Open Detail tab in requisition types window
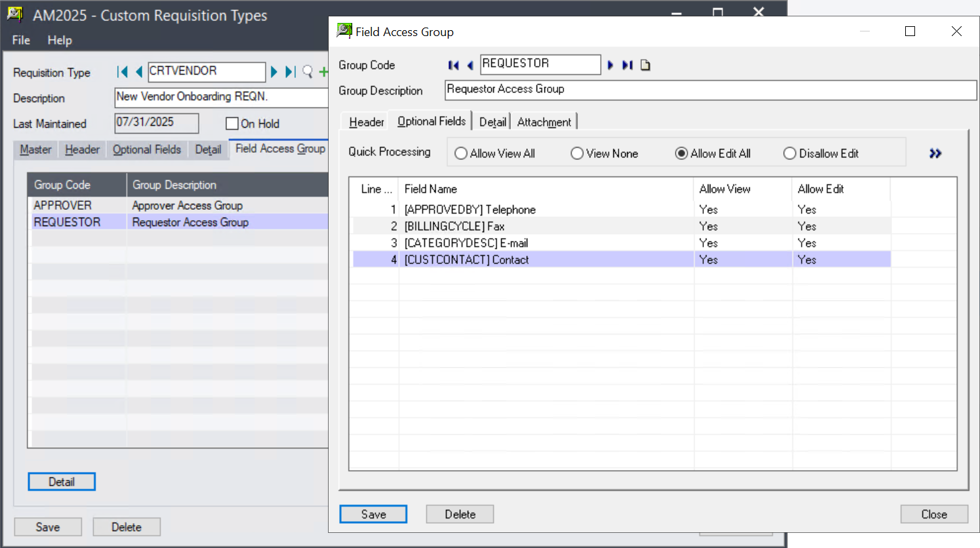 coord(208,149)
